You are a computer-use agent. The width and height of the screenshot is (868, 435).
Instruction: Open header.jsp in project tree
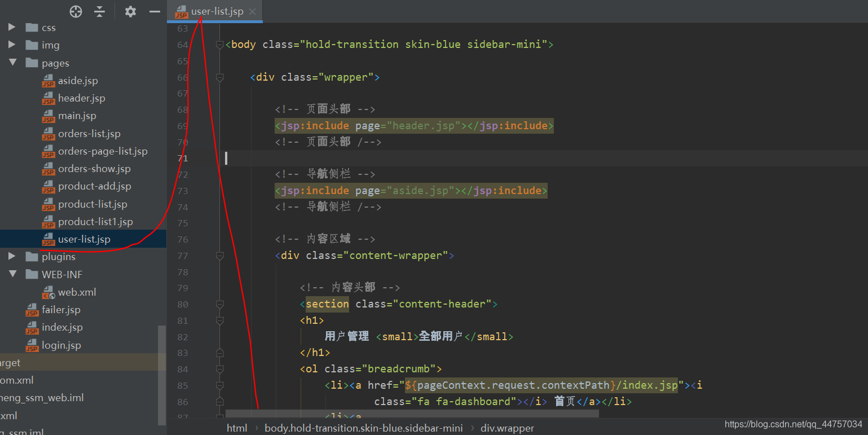coord(81,98)
